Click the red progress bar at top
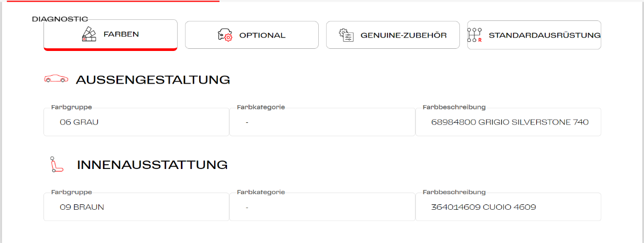644x243 pixels. tap(113, 1)
